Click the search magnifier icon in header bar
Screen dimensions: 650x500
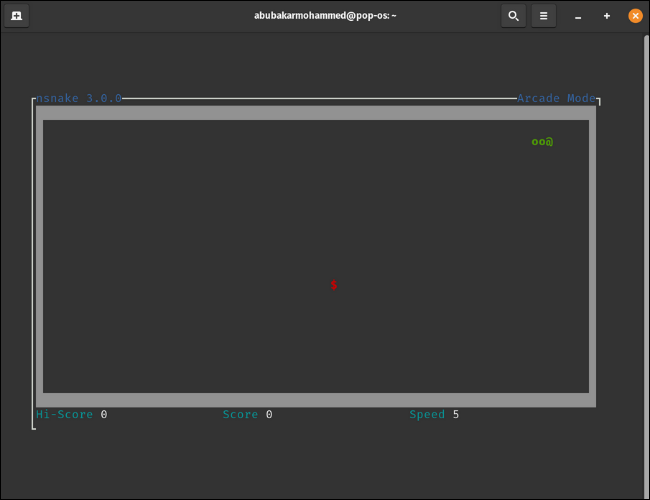click(513, 16)
